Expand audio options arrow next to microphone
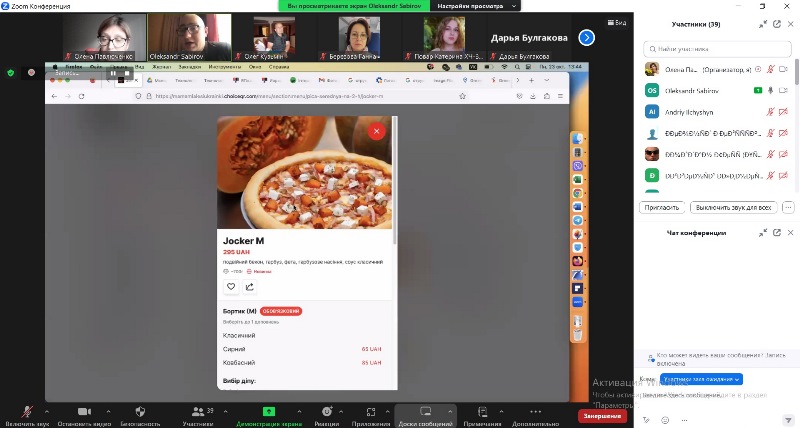The width and height of the screenshot is (800, 428). [x=46, y=411]
